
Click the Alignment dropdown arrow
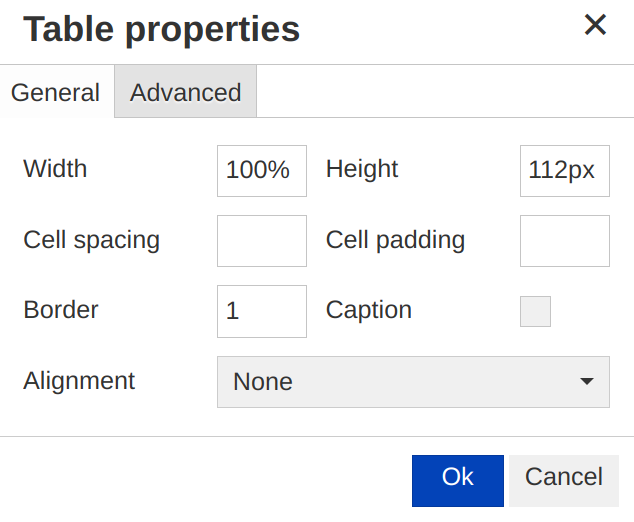click(587, 382)
